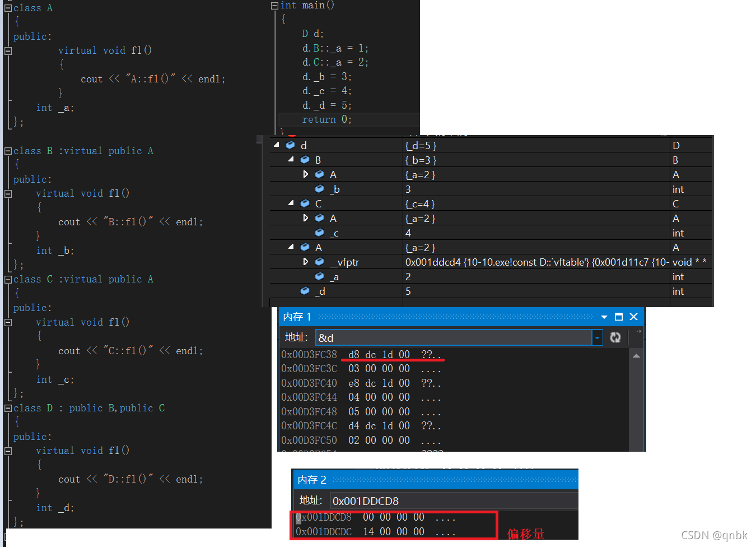Image resolution: width=756 pixels, height=547 pixels.
Task: Click the Memory 1 scrollbar up arrow
Action: coord(636,356)
